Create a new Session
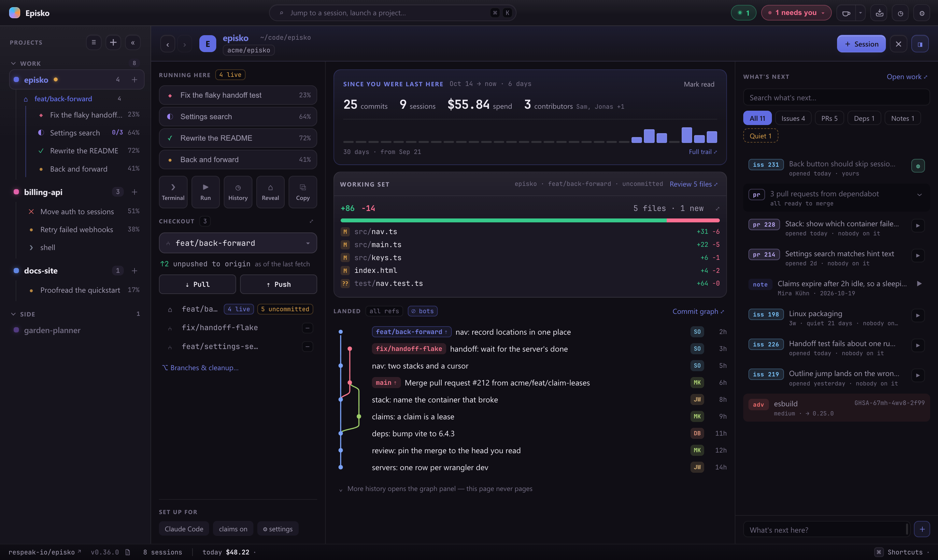The image size is (938, 560). pyautogui.click(x=861, y=44)
